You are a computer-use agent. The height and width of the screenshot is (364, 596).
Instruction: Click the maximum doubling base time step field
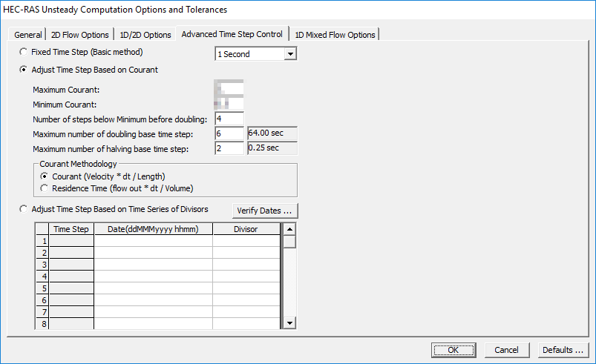(x=229, y=133)
